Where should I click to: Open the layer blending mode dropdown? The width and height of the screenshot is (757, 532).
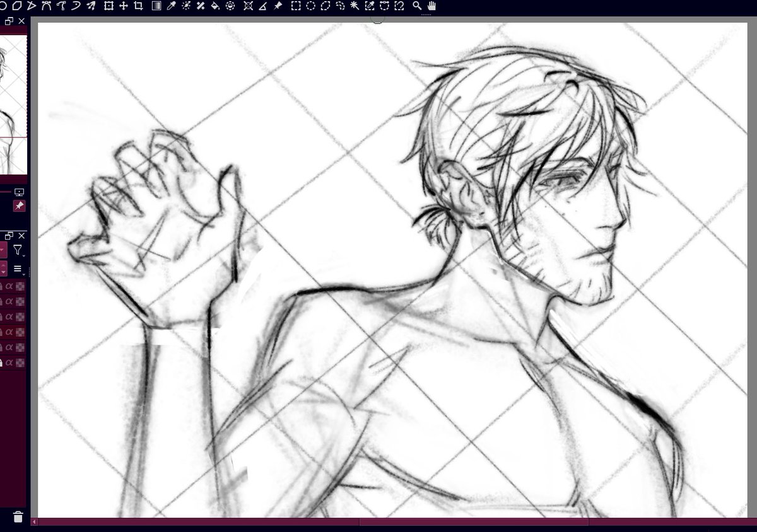click(3, 250)
